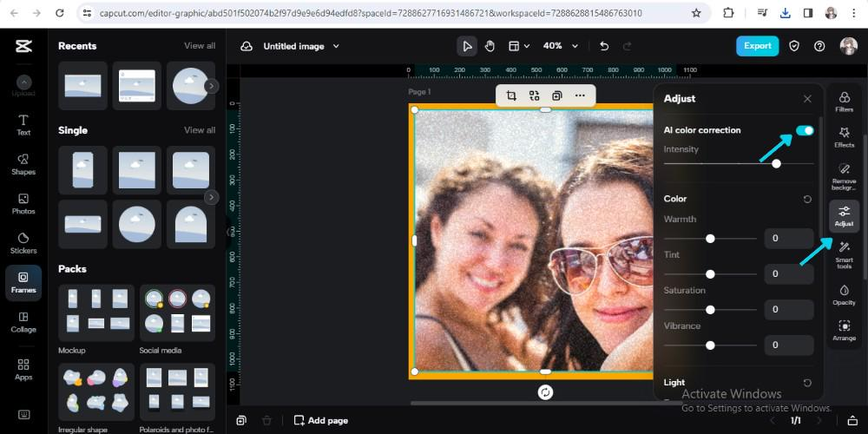
Task: Open the Filters tool
Action: (845, 102)
